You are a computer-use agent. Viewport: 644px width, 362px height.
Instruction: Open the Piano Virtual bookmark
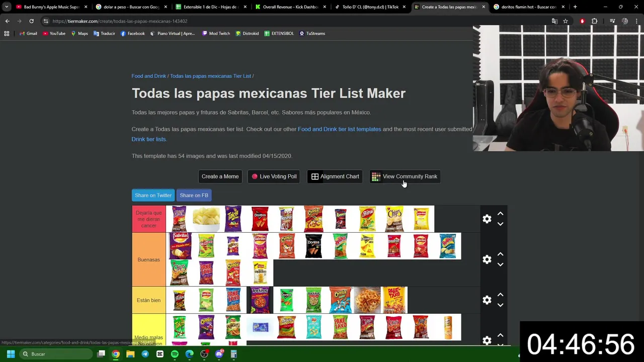pyautogui.click(x=173, y=33)
